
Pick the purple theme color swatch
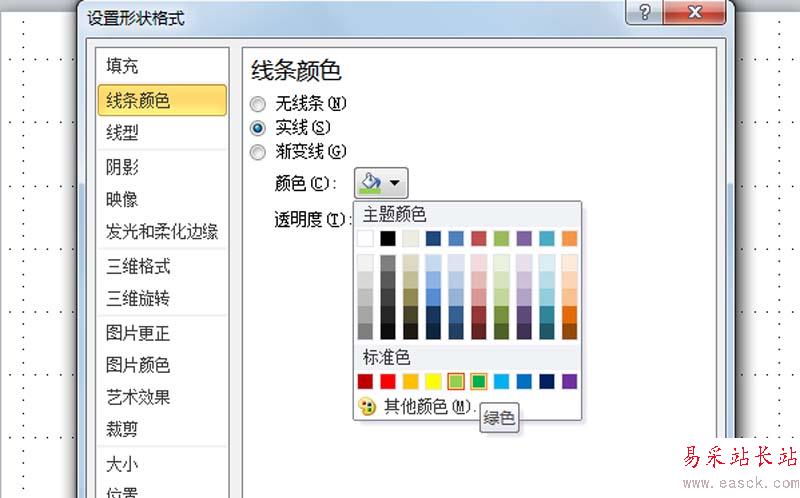tap(524, 238)
